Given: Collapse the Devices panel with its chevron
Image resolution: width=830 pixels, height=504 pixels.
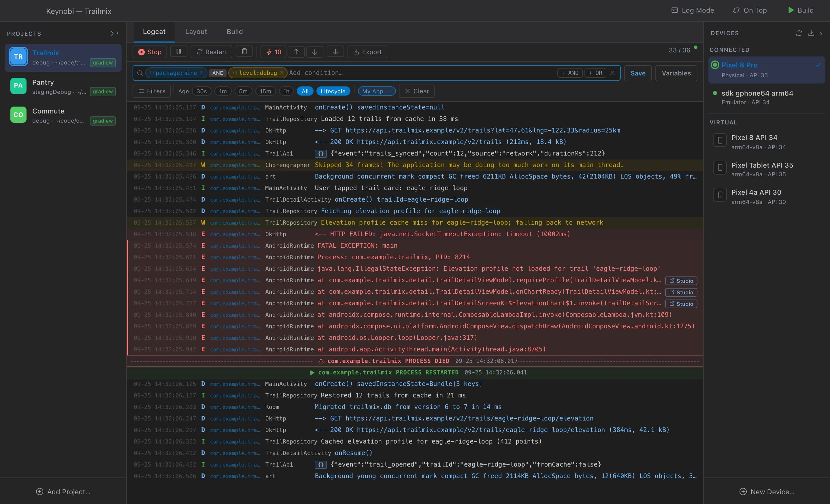Looking at the screenshot, I should tap(821, 33).
